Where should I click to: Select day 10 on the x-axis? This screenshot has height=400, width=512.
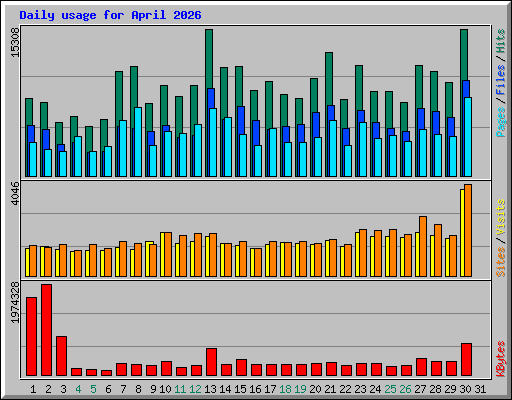pyautogui.click(x=165, y=389)
